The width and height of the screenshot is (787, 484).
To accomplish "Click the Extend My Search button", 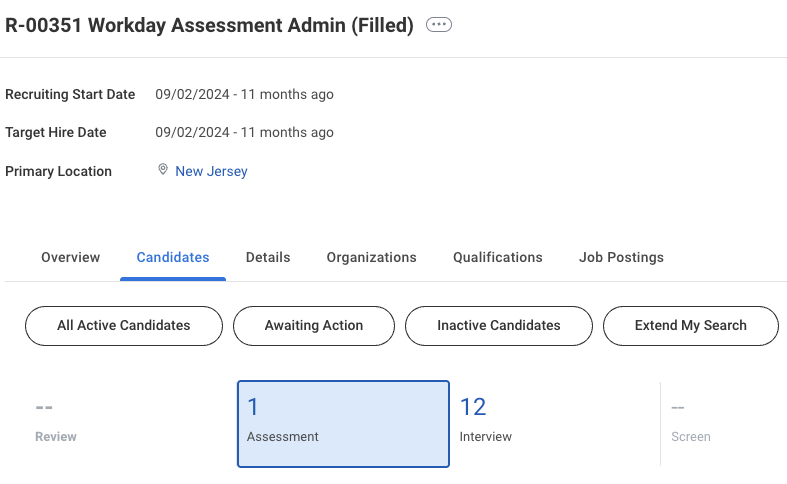I will (691, 326).
